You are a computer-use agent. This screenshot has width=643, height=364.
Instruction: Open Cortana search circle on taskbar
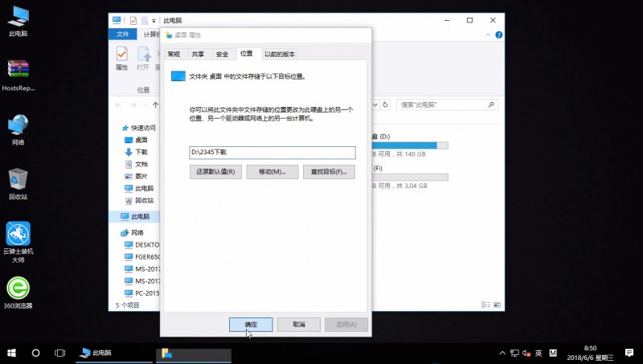(x=35, y=353)
